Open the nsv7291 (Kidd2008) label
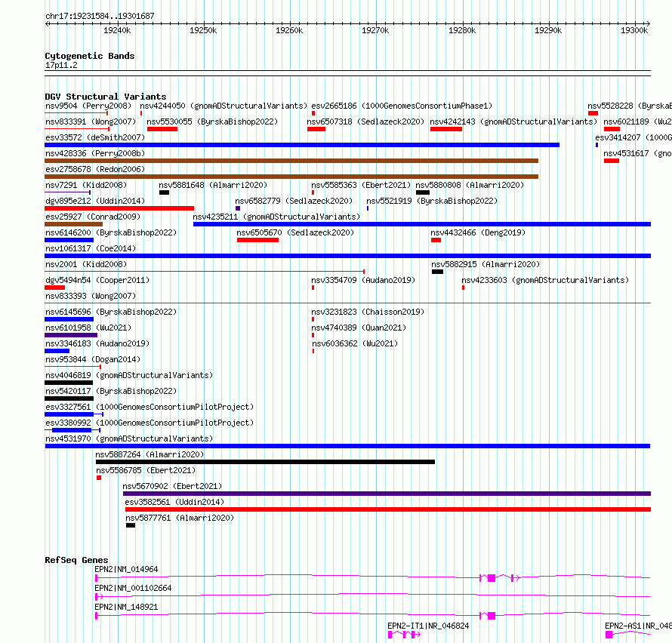This screenshot has height=643, width=672. click(x=86, y=185)
